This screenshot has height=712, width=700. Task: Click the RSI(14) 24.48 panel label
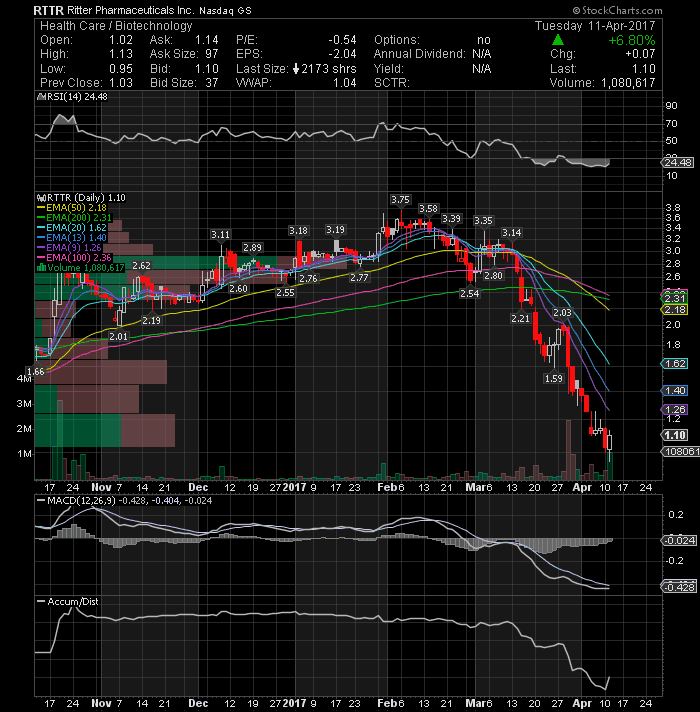click(x=77, y=97)
